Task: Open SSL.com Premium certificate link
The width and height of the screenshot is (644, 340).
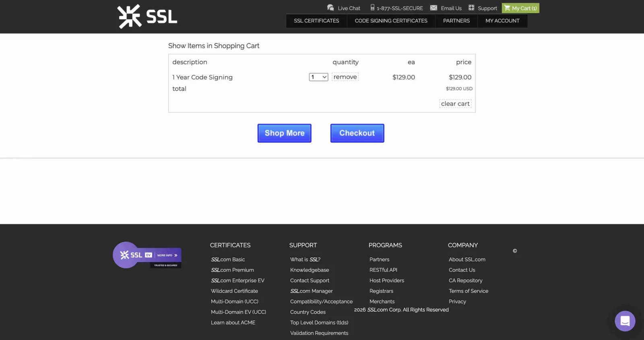Action: coord(232,270)
